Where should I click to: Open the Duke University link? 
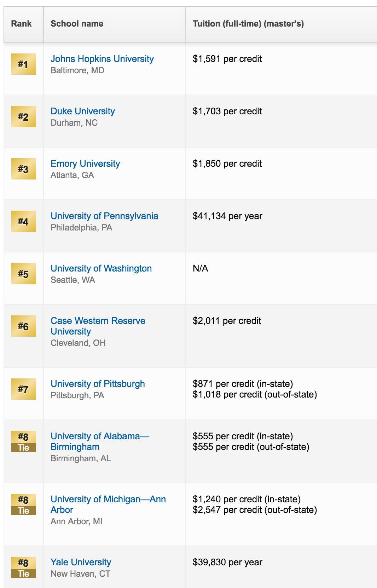(x=82, y=111)
